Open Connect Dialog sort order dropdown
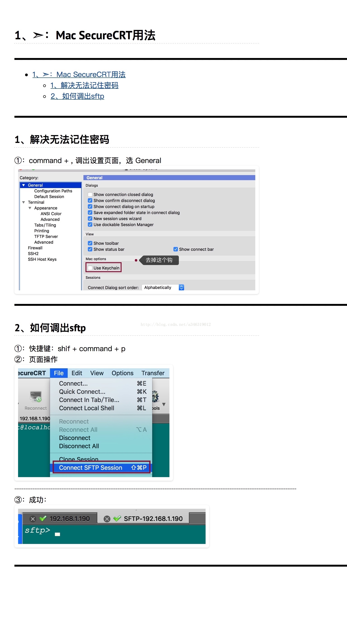347x644 pixels. (163, 287)
